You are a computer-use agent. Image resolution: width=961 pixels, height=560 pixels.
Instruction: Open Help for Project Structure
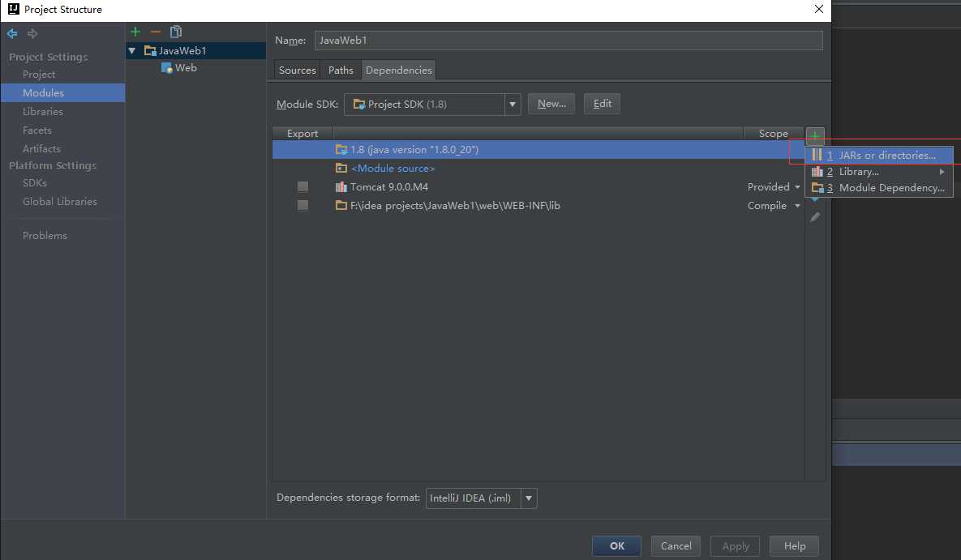pyautogui.click(x=794, y=546)
